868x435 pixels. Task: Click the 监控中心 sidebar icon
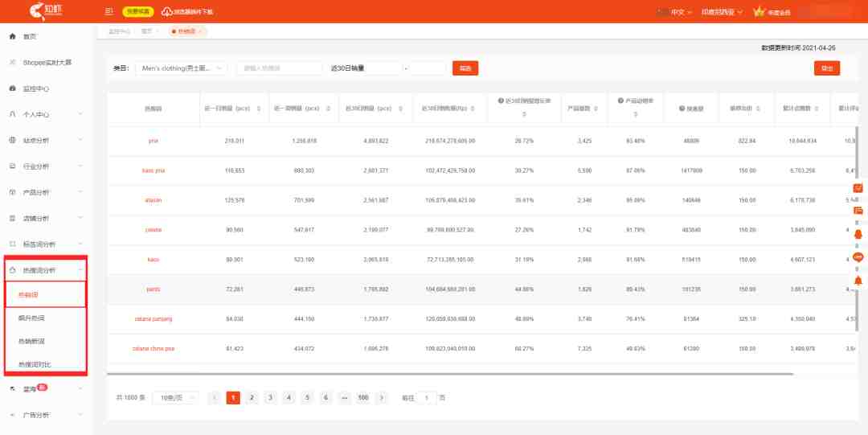pos(12,88)
